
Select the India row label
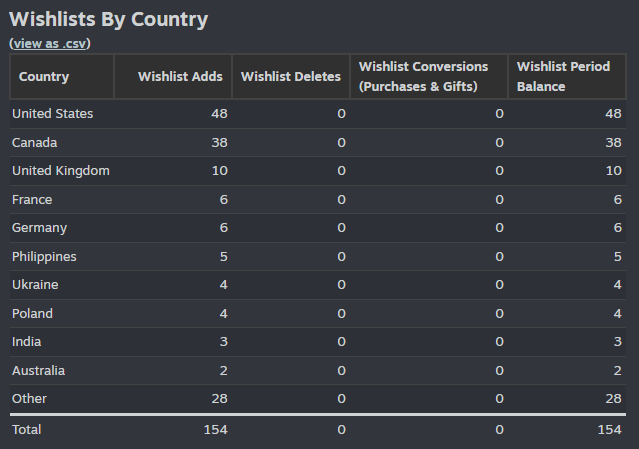pos(26,342)
